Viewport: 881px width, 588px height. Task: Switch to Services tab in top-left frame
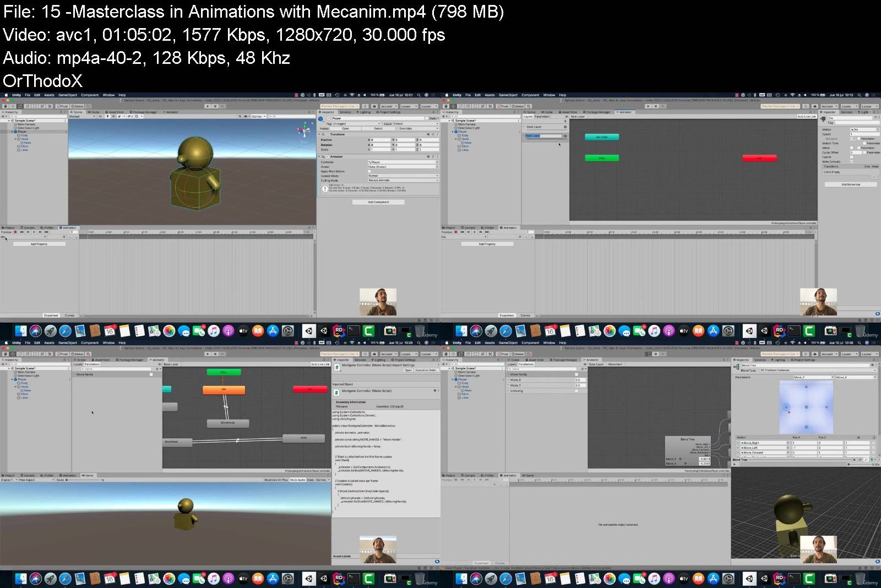point(345,112)
